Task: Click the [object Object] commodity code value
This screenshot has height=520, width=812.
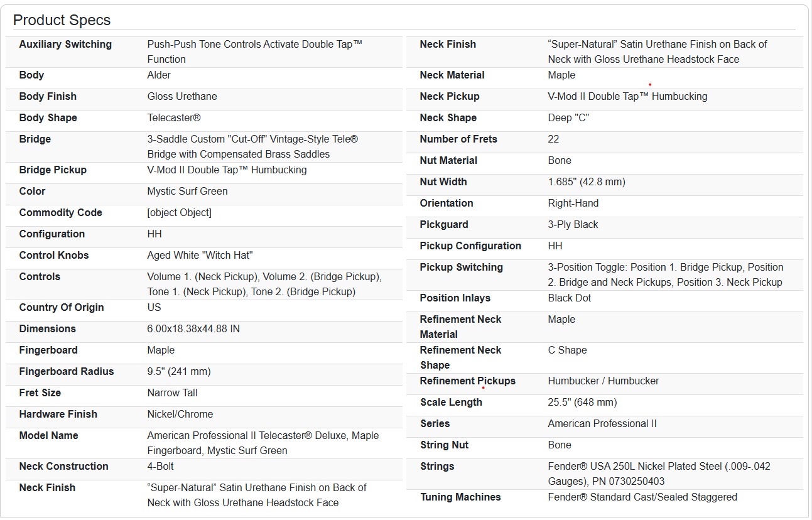Action: pos(179,213)
